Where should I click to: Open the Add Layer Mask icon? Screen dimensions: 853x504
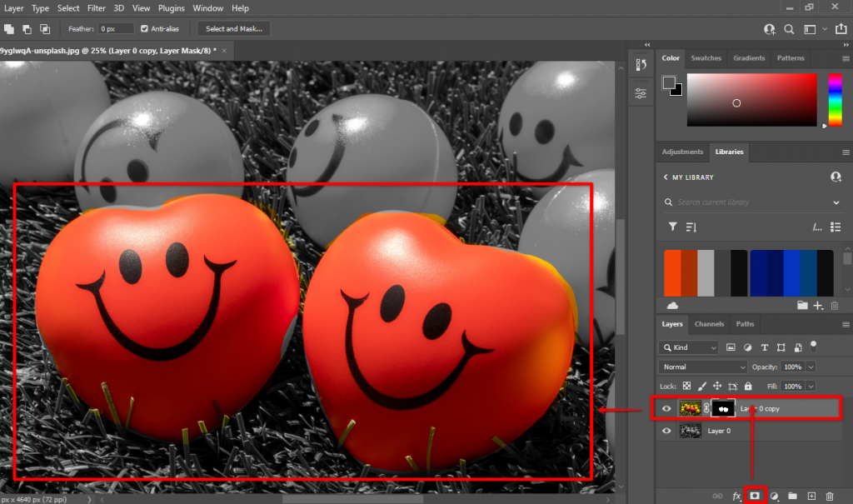[x=755, y=496]
